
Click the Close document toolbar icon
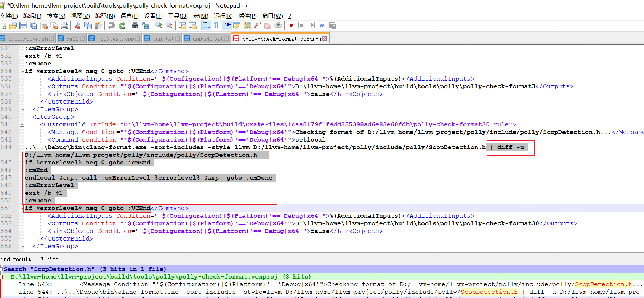pyautogui.click(x=44, y=25)
